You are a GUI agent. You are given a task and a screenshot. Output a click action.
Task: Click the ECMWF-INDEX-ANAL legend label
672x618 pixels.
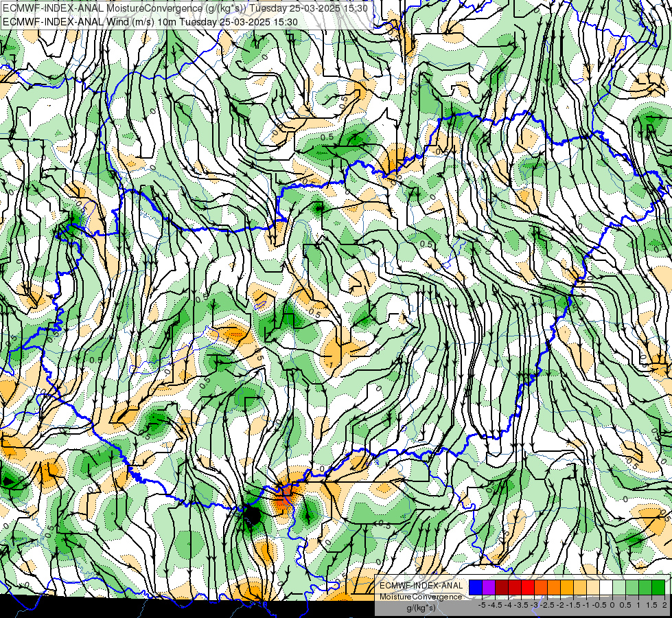pos(421,586)
